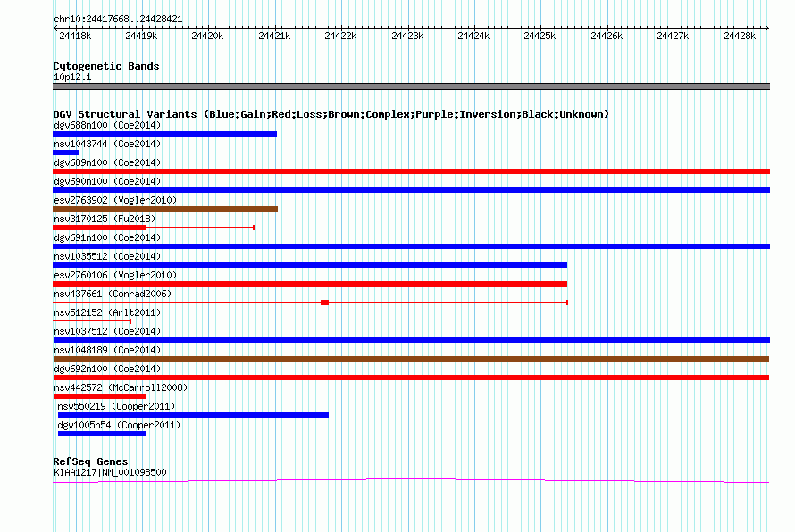Click the 24426k ruler position

click(607, 36)
